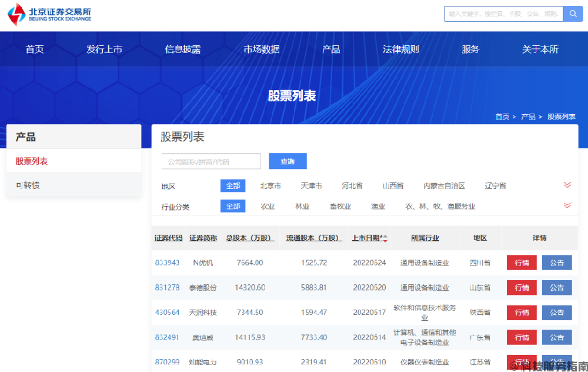Open the 法律规则 navigation menu
The height and width of the screenshot is (372, 588).
[401, 49]
